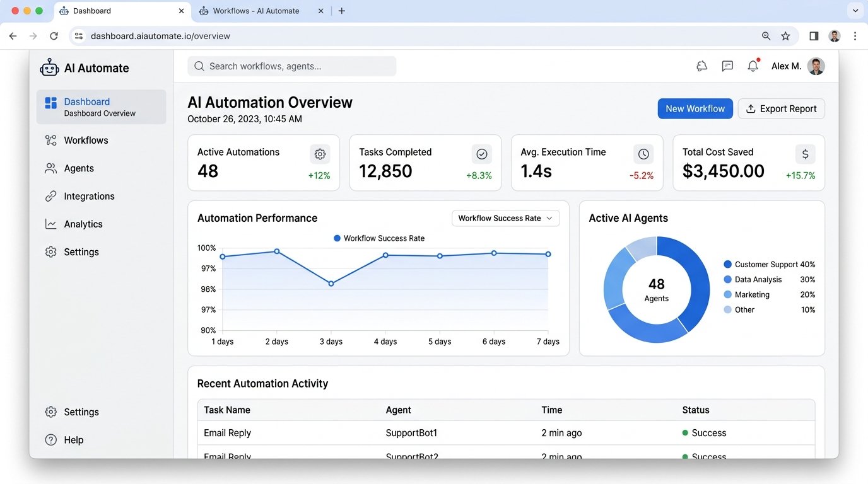Click the checkmark icon on Tasks Completed card
The image size is (868, 484).
[482, 154]
